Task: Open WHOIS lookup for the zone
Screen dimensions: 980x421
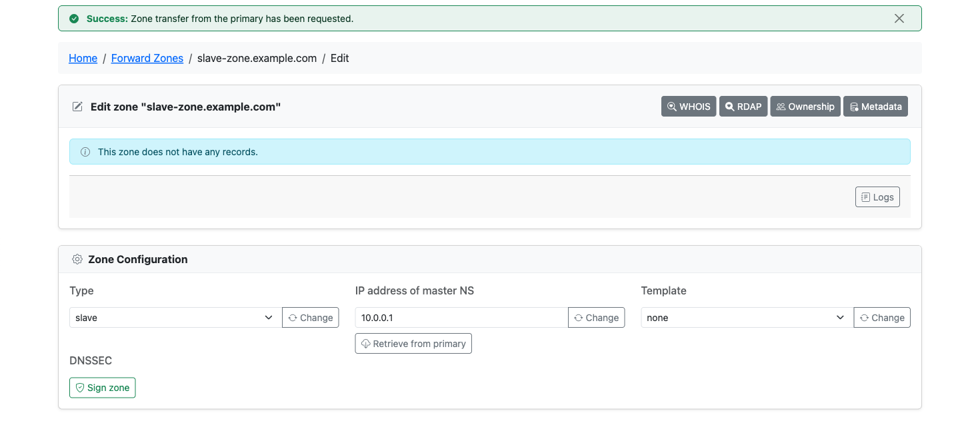Action: pos(689,107)
